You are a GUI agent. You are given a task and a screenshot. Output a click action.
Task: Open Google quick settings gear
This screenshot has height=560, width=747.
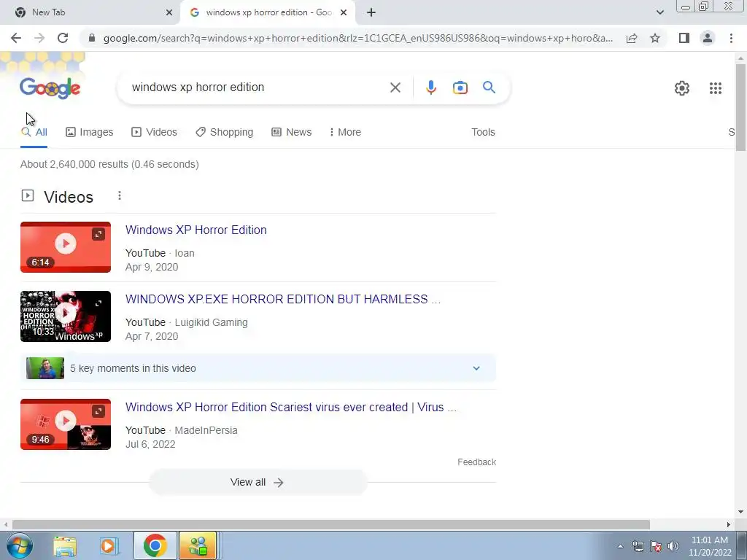[x=682, y=88]
